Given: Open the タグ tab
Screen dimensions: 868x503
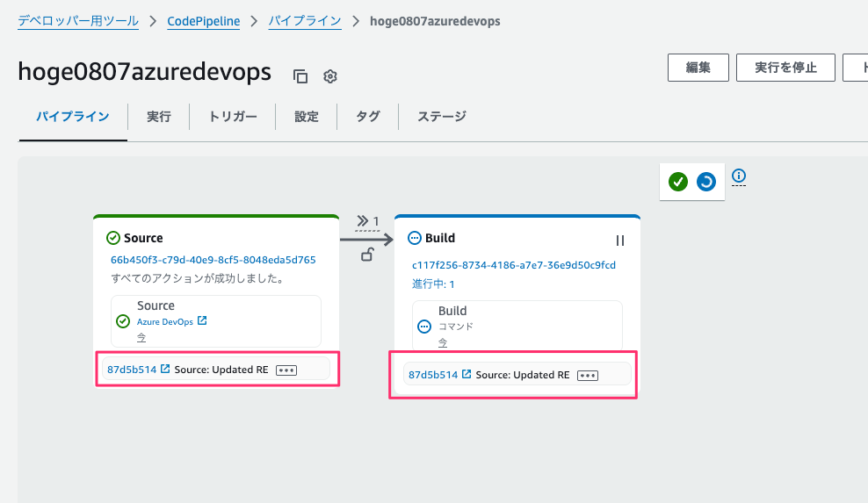Looking at the screenshot, I should [x=367, y=117].
